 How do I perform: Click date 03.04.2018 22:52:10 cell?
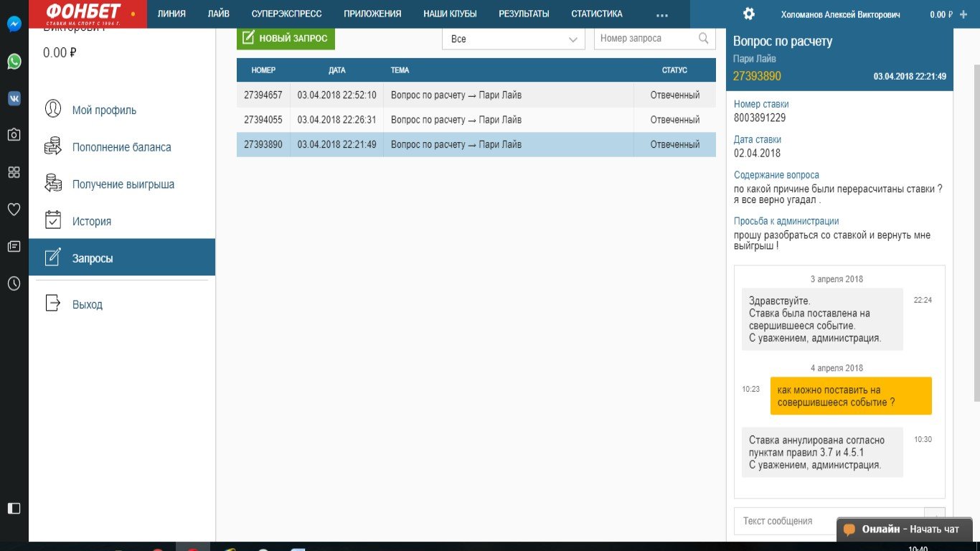[x=336, y=95]
